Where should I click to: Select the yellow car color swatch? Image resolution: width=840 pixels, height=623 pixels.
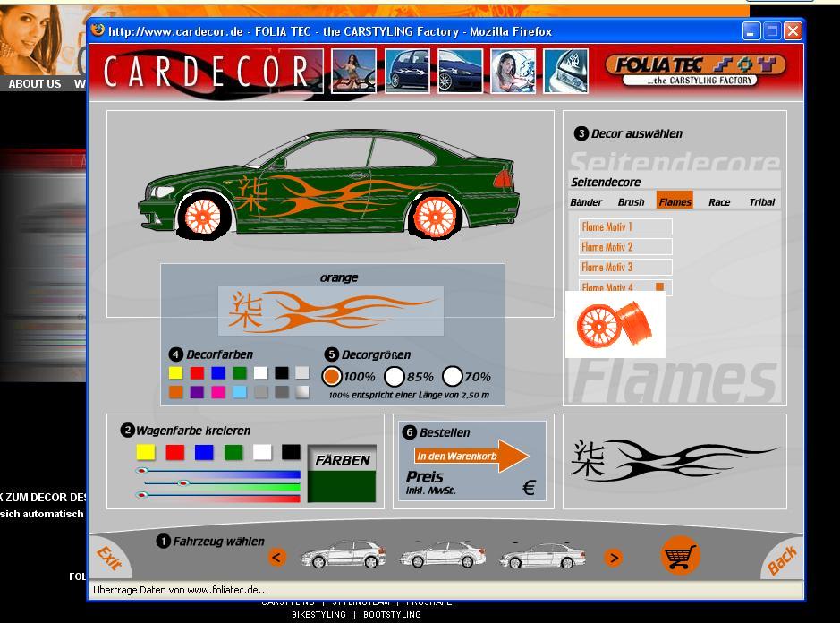pyautogui.click(x=146, y=452)
